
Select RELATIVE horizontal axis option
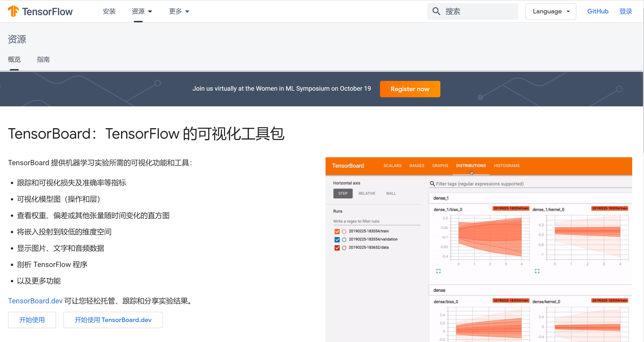pos(367,193)
